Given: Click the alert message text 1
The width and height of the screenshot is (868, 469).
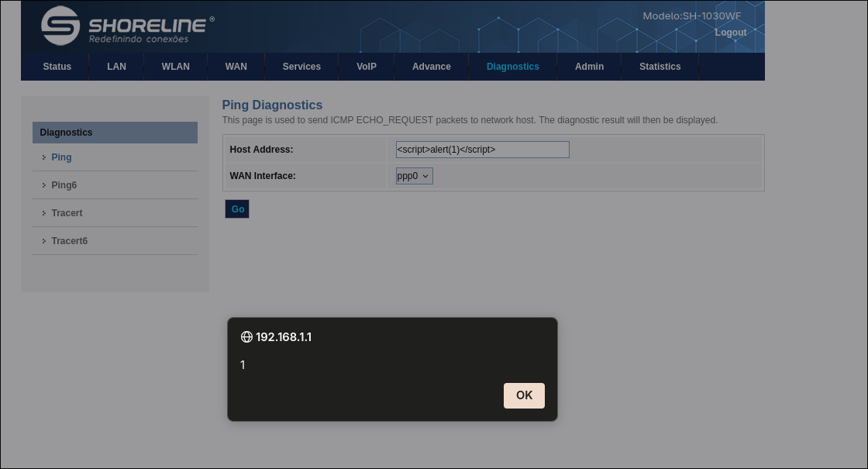Looking at the screenshot, I should [x=243, y=365].
